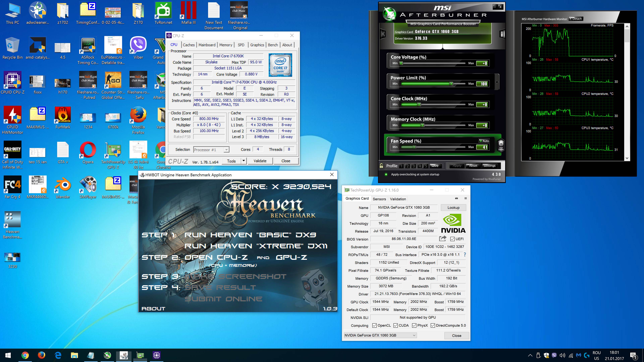
Task: Click the GPU-Z BIOS save/share icon
Action: click(x=443, y=239)
